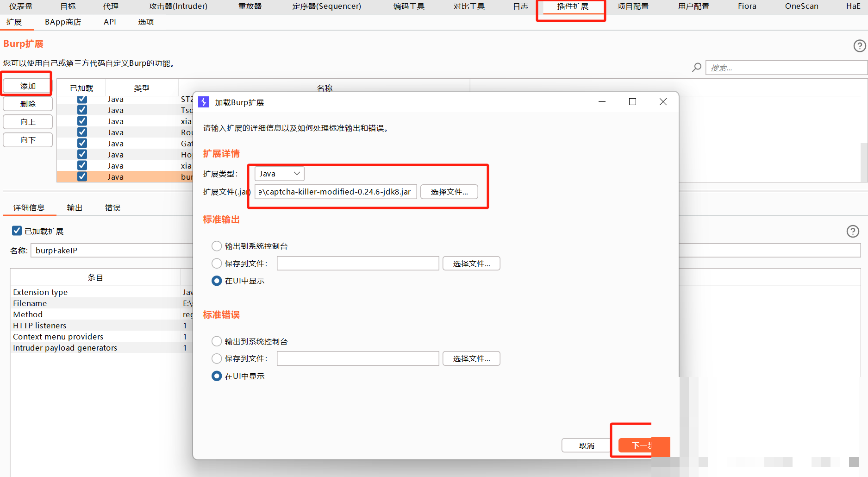Uncheck loaded box in Java row named Ts...

[x=82, y=110]
